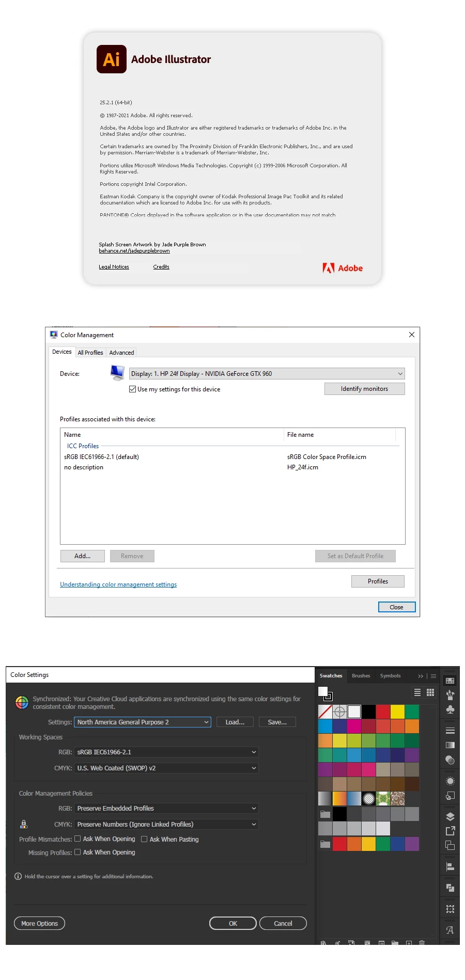465x980 pixels.
Task: Click the 'File name' column header
Action: click(339, 435)
